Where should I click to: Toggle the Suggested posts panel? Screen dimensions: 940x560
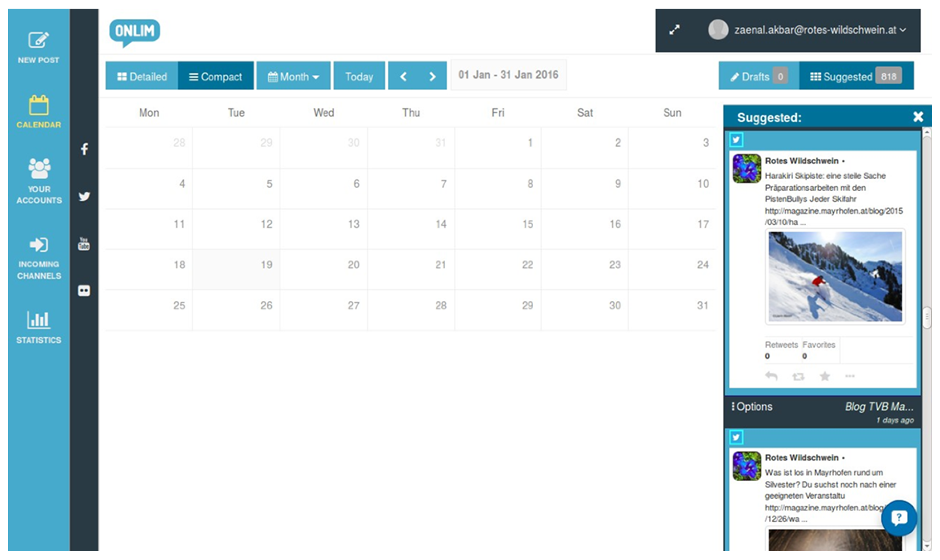856,77
